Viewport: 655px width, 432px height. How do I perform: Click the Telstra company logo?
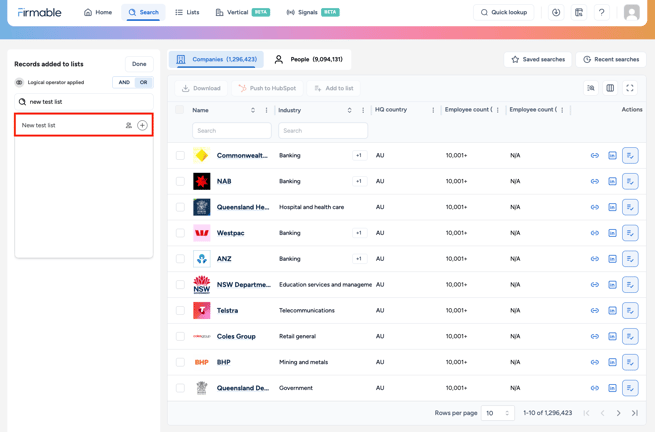[x=202, y=310]
